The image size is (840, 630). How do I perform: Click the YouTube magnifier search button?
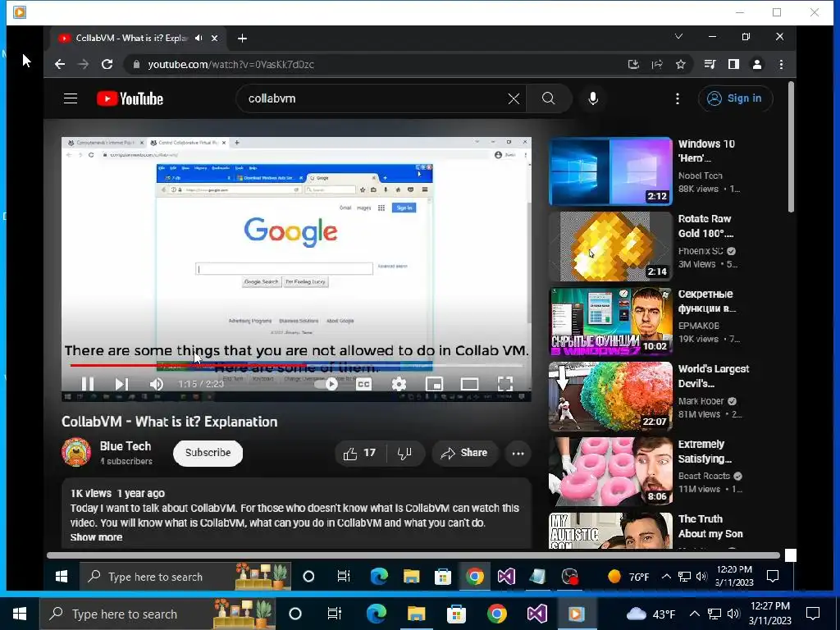549,98
